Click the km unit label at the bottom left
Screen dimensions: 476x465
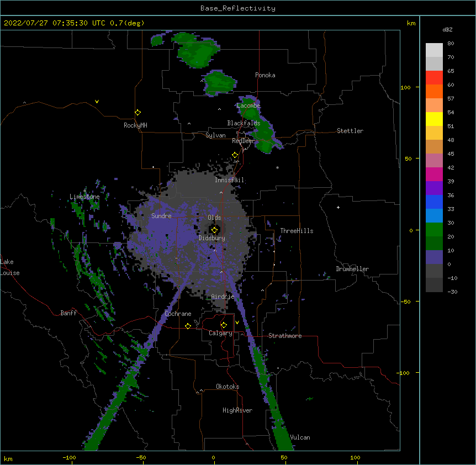[8, 459]
